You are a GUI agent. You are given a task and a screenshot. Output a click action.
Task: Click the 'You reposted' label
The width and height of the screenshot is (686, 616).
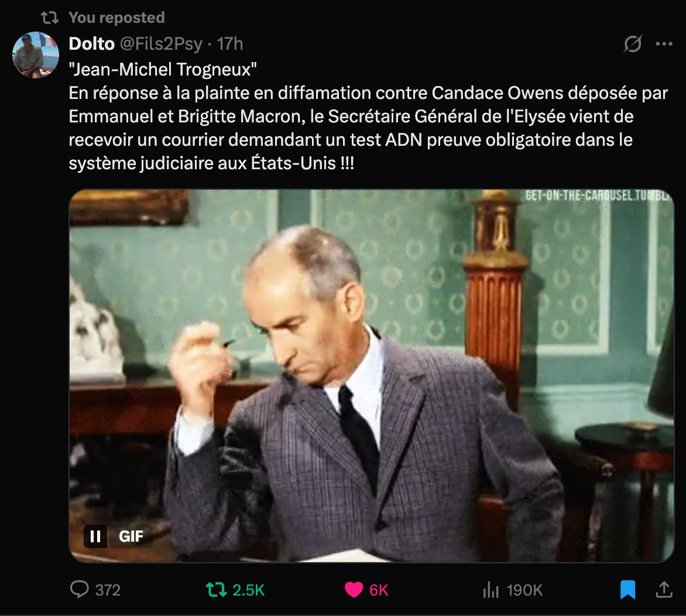click(x=116, y=18)
